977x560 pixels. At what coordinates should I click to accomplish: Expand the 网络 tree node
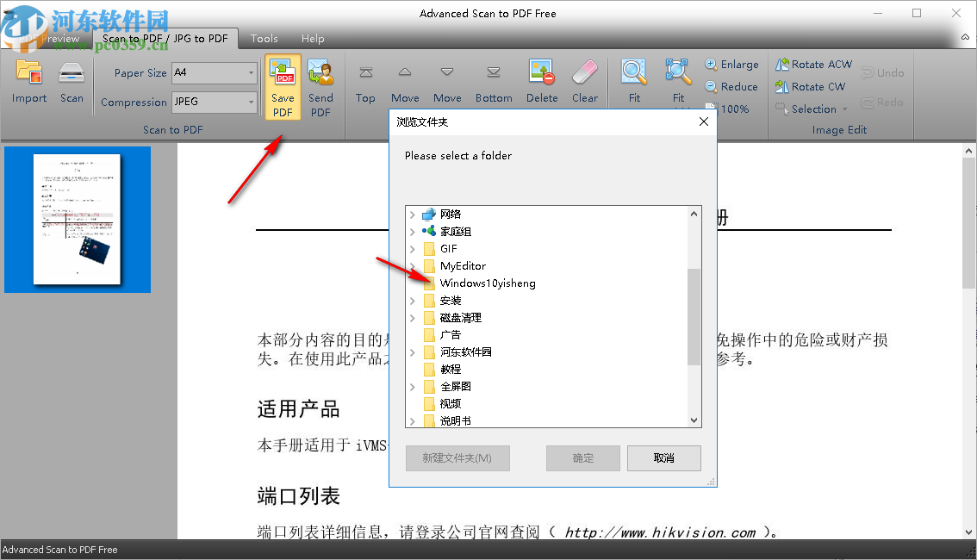(413, 214)
